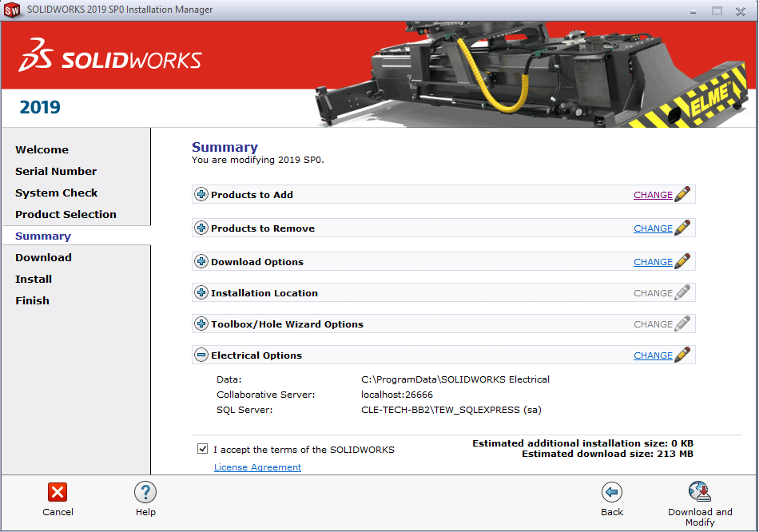The height and width of the screenshot is (532, 759).
Task: Click the 'SQL Server:' label
Action: (244, 410)
